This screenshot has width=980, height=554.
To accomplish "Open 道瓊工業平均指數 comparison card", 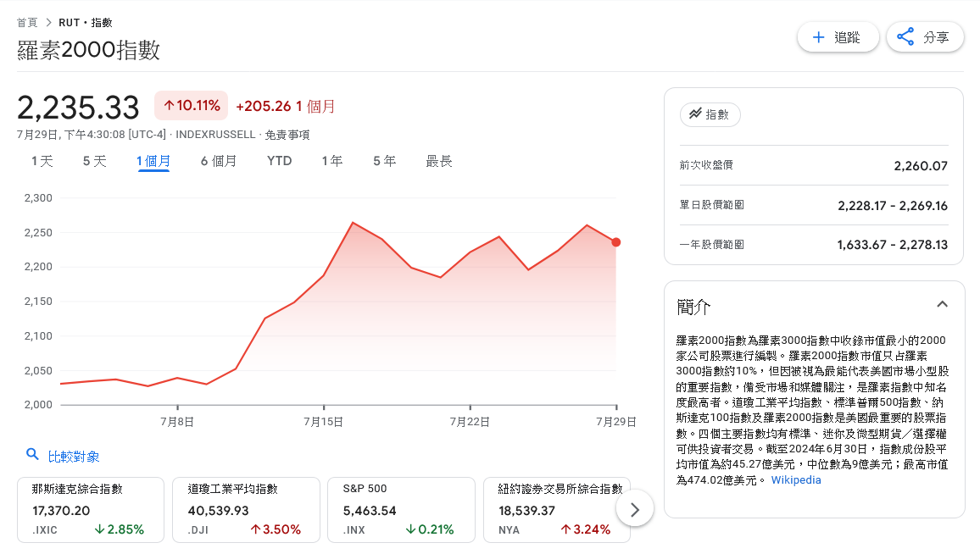I will (246, 510).
